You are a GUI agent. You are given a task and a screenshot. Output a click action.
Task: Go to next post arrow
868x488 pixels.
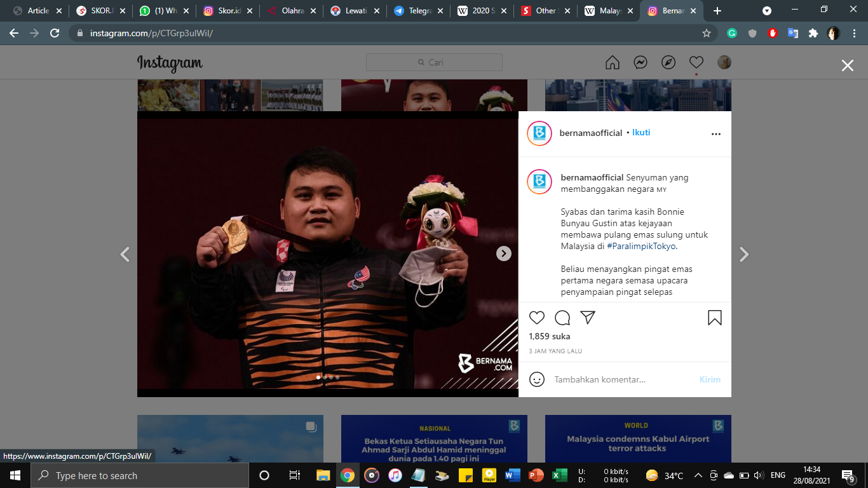[x=744, y=255]
